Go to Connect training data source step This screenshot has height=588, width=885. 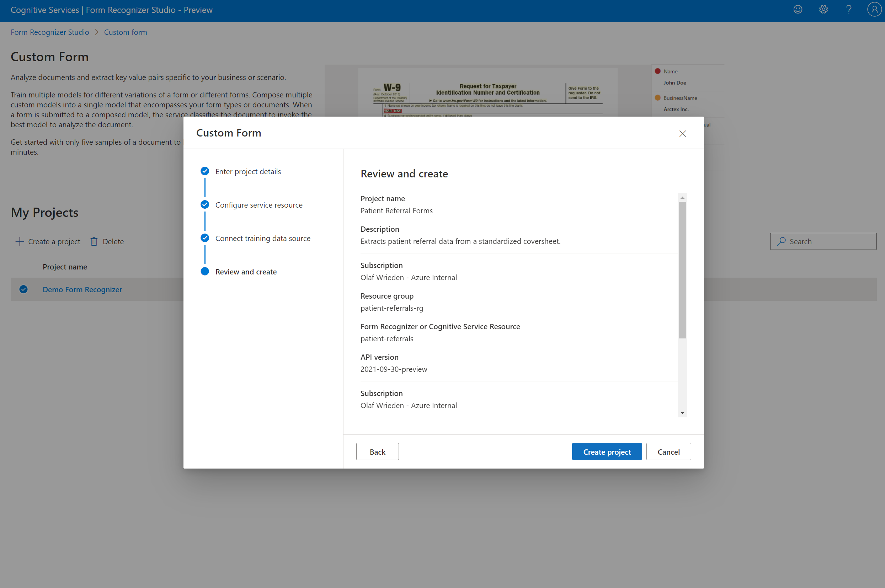pos(262,239)
